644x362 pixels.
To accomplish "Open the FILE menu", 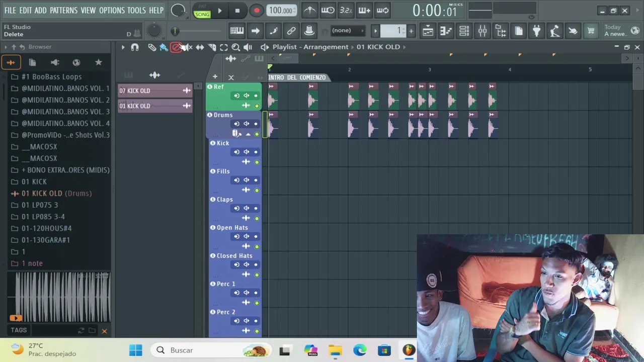I will [x=10, y=10].
